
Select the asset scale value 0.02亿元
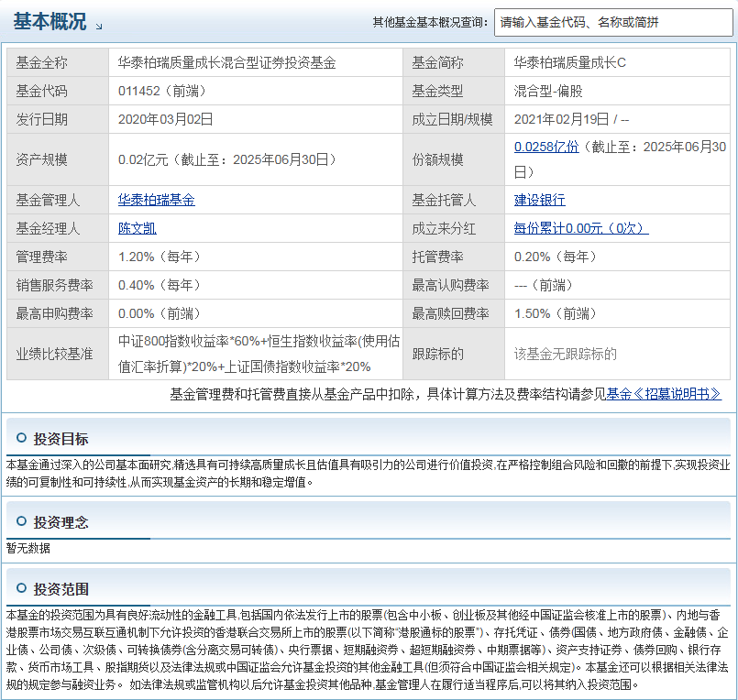pos(143,159)
